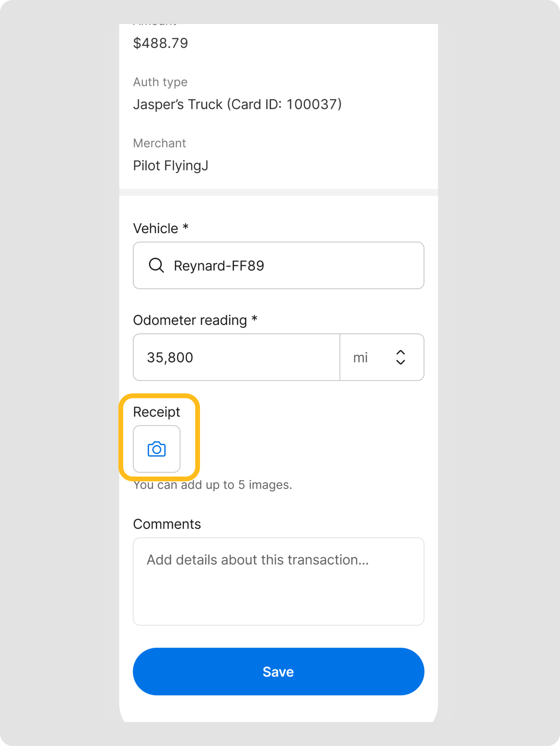
Task: Click the up-down chevron arrows beside mi
Action: [400, 357]
